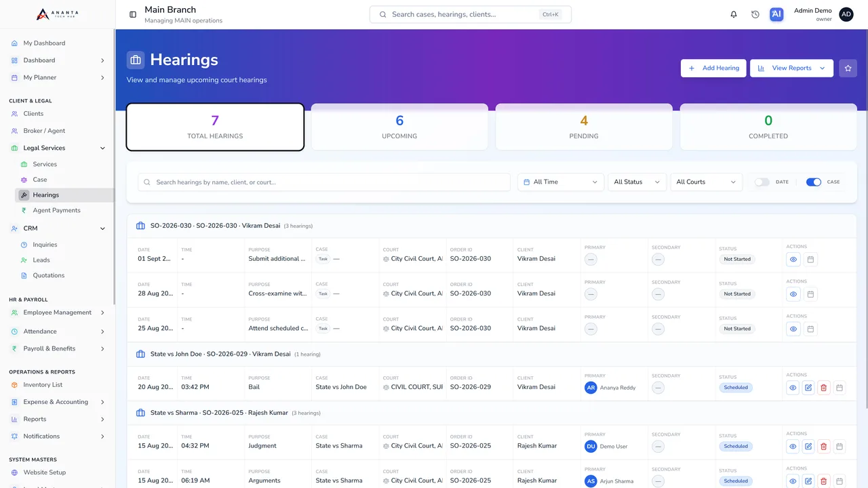The height and width of the screenshot is (488, 868).
Task: View the 28 Aug hearing eye icon
Action: pyautogui.click(x=793, y=293)
